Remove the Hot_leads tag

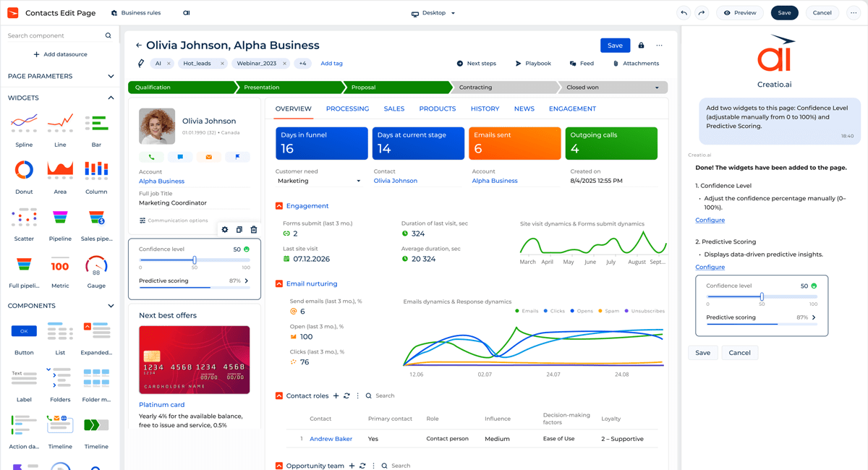click(222, 64)
